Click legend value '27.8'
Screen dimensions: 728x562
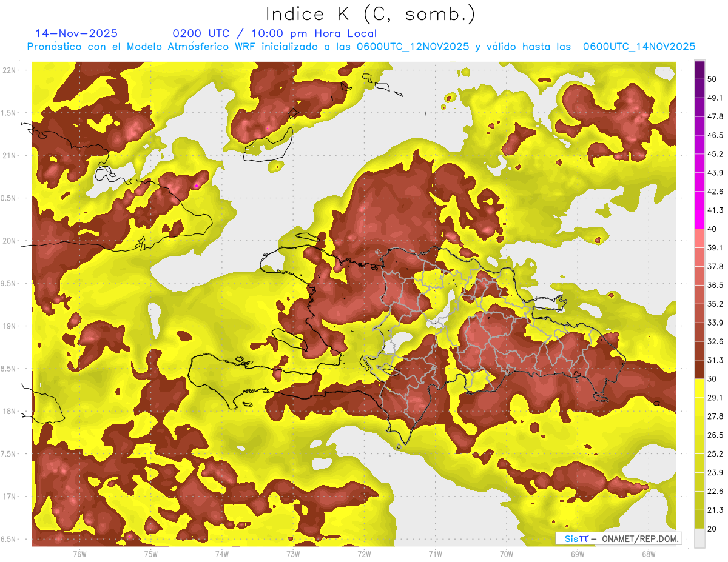715,416
